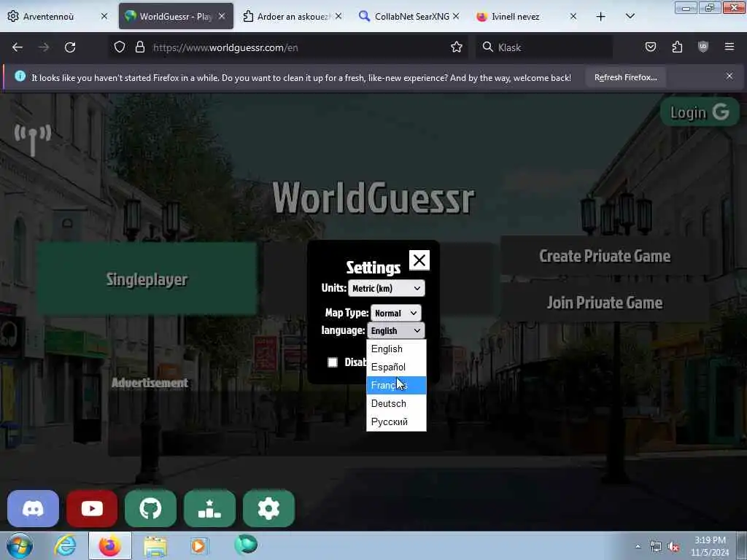Bookmark this page with the star
The height and width of the screenshot is (560, 747).
(x=457, y=47)
